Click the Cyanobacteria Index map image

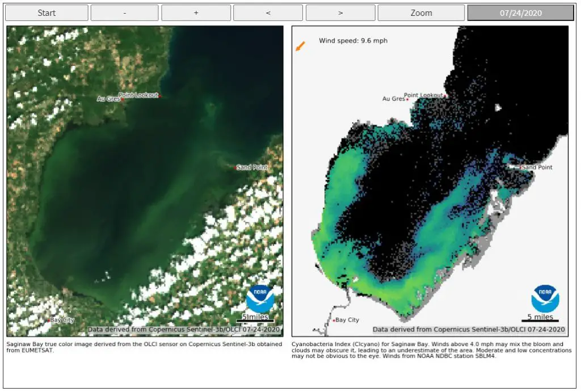click(430, 181)
